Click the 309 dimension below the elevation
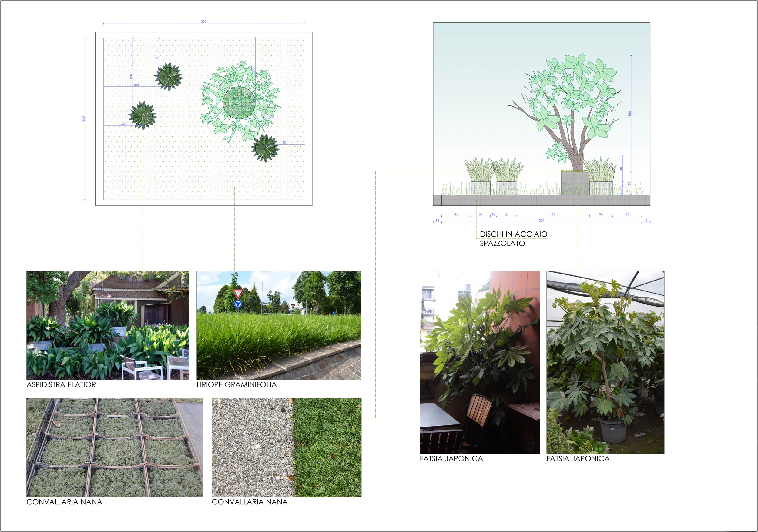Screen dimensions: 758x532 [x=542, y=220]
